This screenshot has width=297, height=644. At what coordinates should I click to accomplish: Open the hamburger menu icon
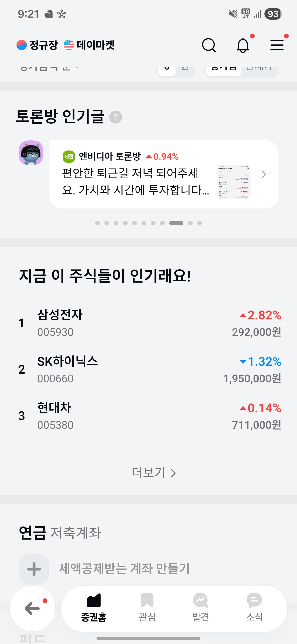click(x=277, y=45)
